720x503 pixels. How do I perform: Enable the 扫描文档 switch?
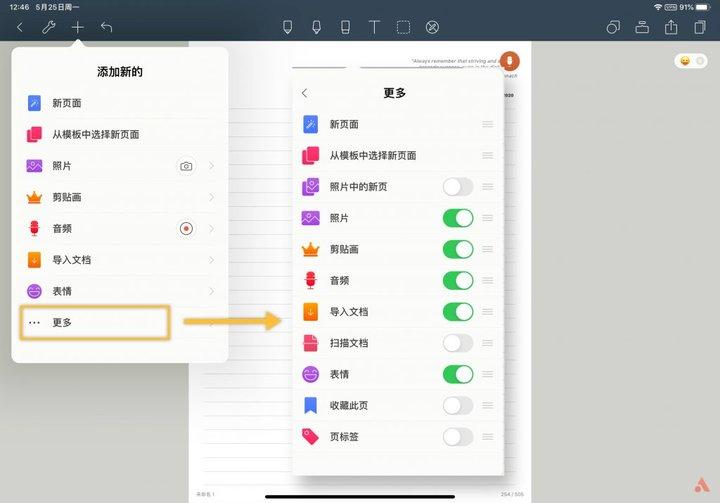458,343
